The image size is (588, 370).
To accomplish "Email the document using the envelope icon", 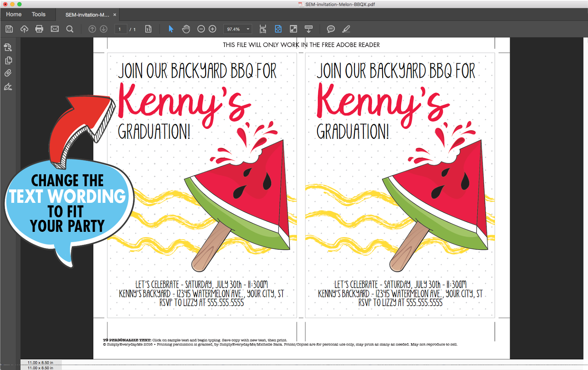I will pos(54,29).
